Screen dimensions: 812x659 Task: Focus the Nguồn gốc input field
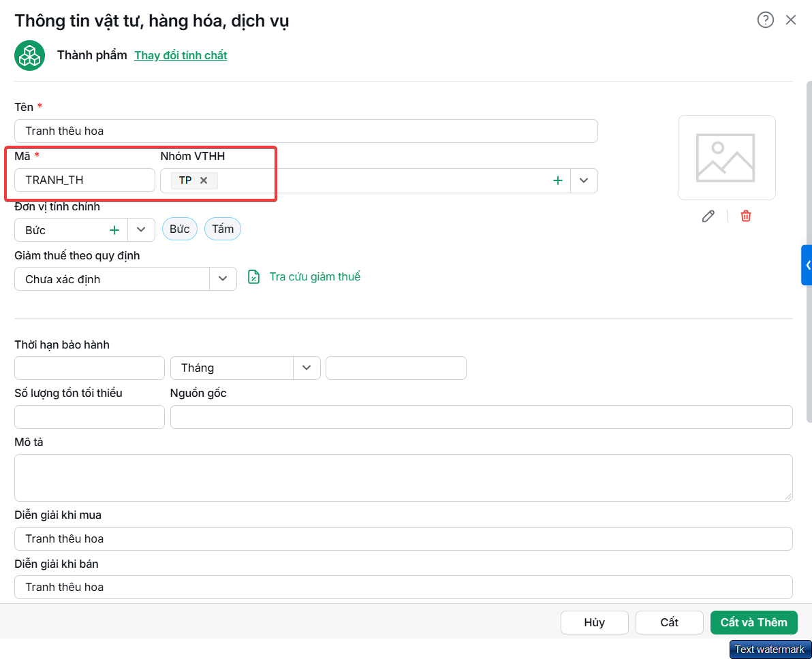(x=482, y=417)
